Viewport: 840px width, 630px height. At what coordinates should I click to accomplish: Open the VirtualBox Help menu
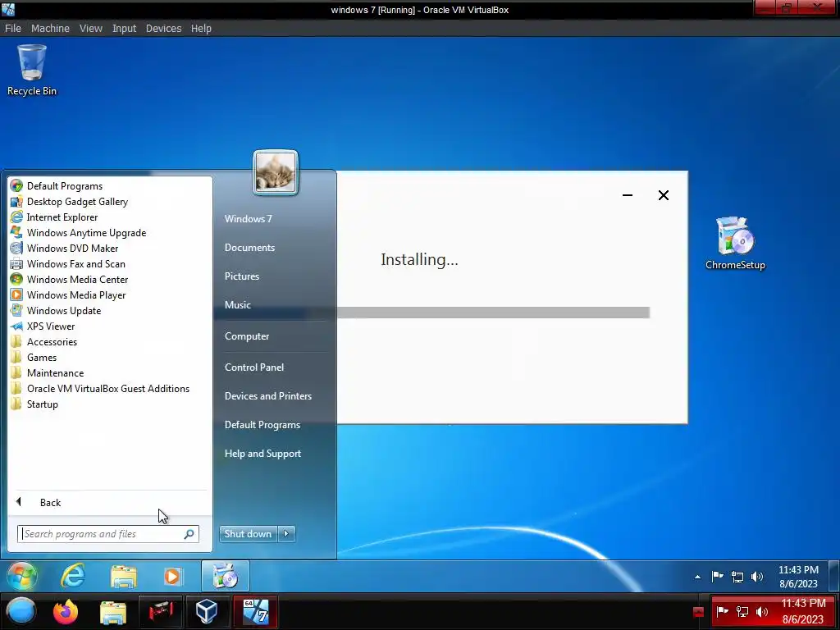coord(201,29)
